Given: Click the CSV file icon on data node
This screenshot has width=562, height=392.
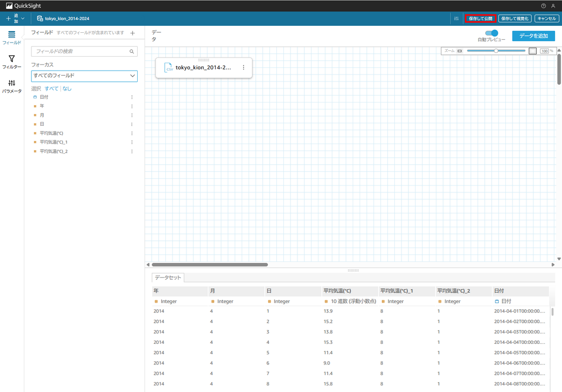Looking at the screenshot, I should point(169,67).
